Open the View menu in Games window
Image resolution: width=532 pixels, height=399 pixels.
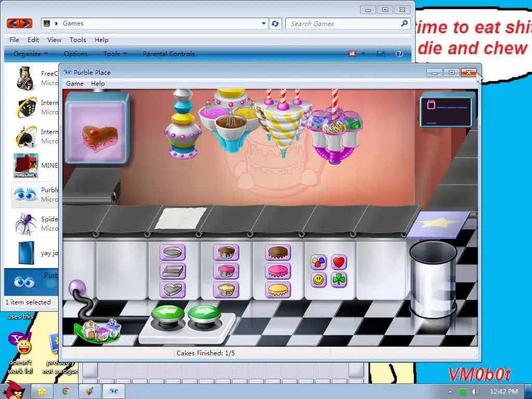pos(54,39)
